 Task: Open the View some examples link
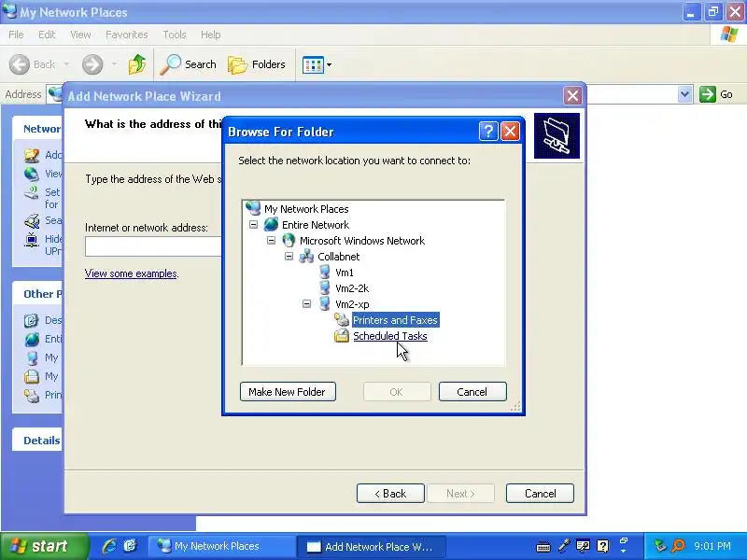click(131, 273)
